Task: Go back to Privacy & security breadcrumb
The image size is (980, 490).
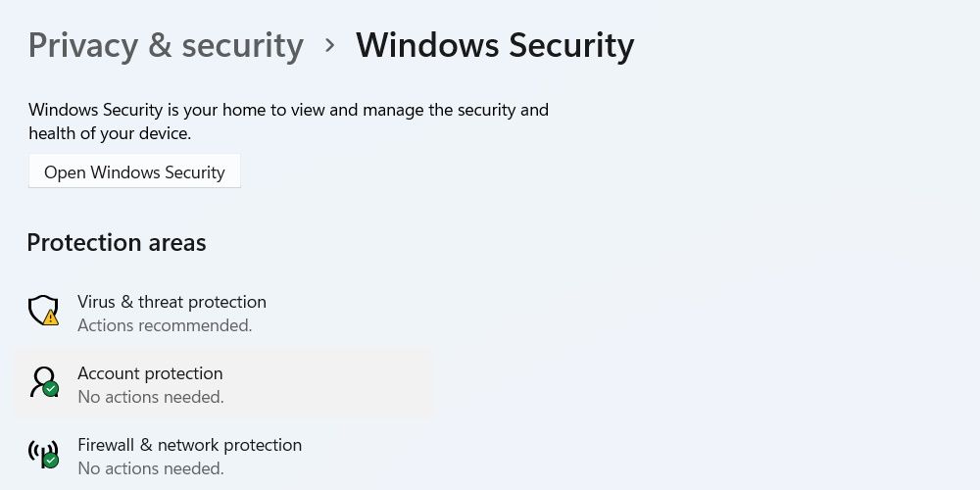Action: [x=166, y=46]
